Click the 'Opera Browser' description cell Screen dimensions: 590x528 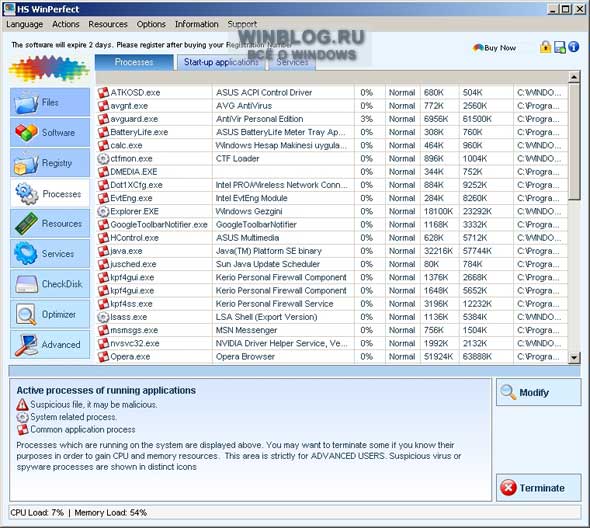point(245,356)
